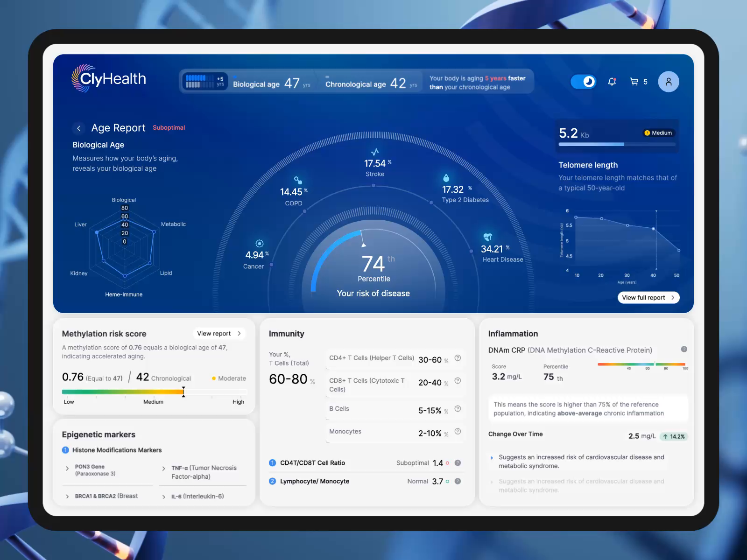Toggle dark mode switch
This screenshot has height=560, width=747.
583,81
